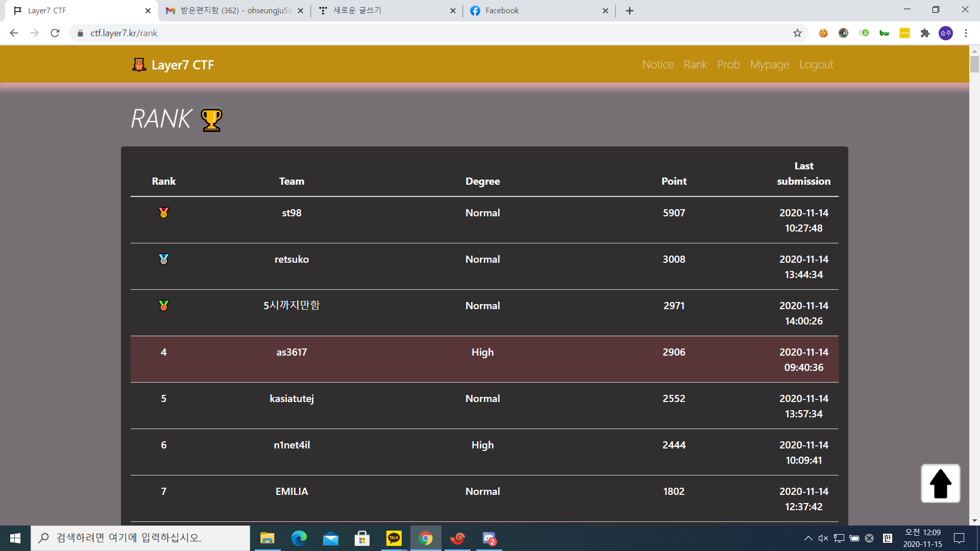Click the cookie extension icon

[823, 33]
